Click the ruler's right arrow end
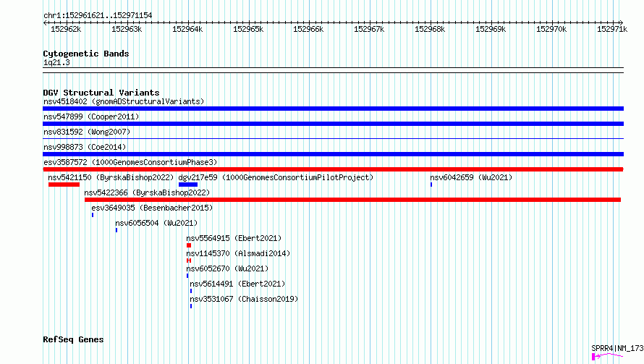 (621, 22)
